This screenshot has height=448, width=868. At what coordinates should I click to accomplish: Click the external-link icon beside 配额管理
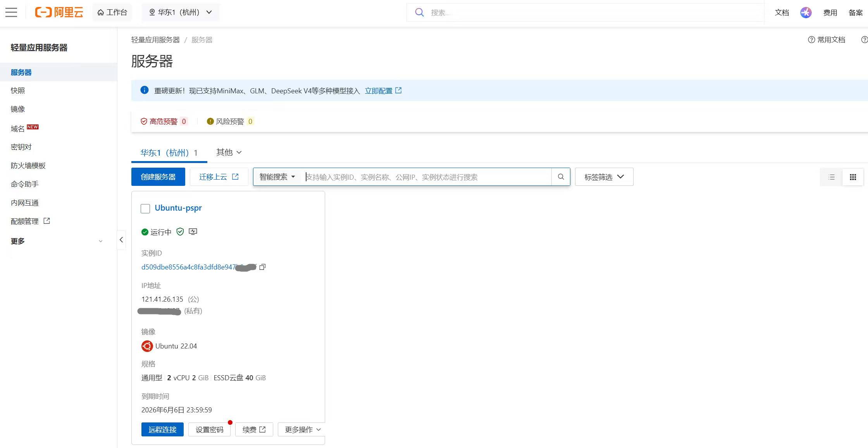(x=47, y=221)
